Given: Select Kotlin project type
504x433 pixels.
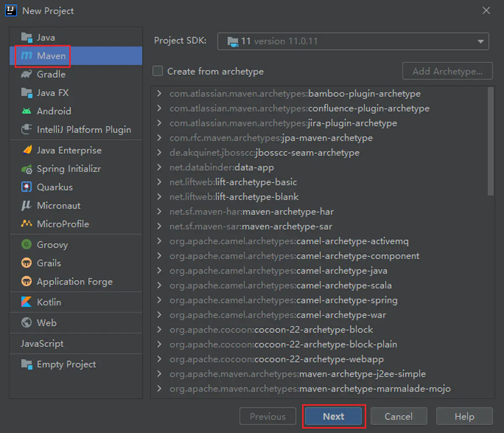Looking at the screenshot, I should pos(76,302).
